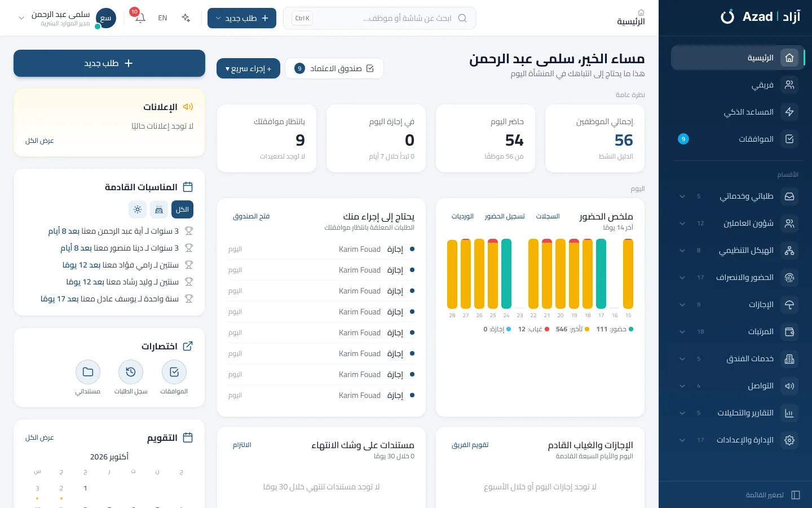The width and height of the screenshot is (812, 508).
Task: Switch language with the EN button
Action: [162, 18]
